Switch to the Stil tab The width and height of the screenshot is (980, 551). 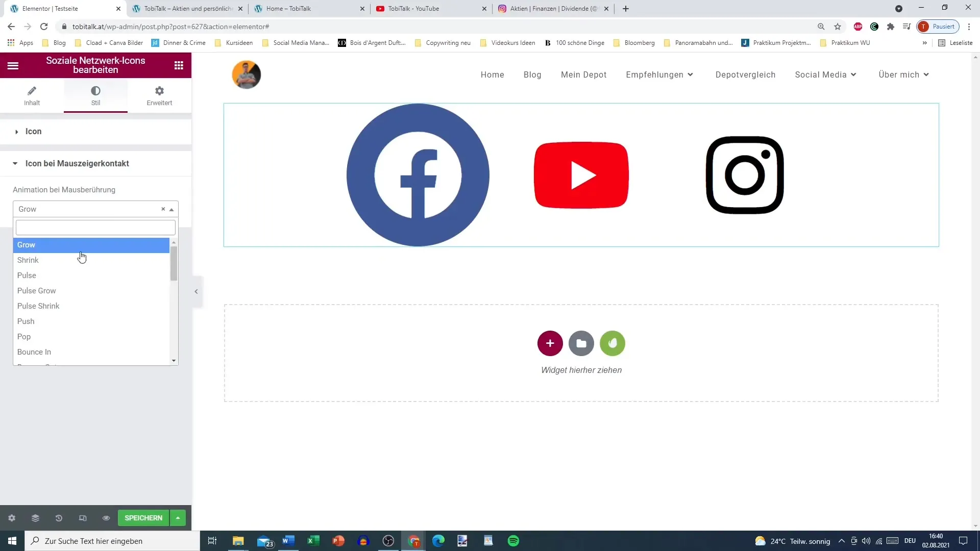pyautogui.click(x=95, y=95)
